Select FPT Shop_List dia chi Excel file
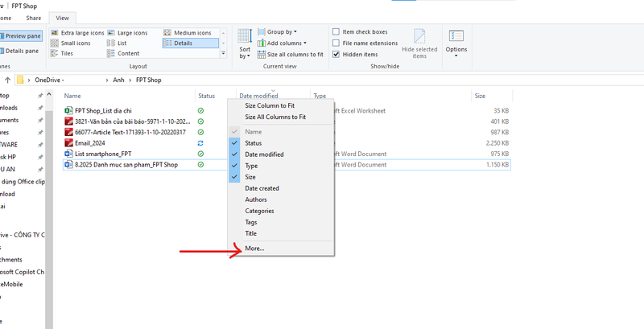Image resolution: width=644 pixels, height=329 pixels. (103, 111)
